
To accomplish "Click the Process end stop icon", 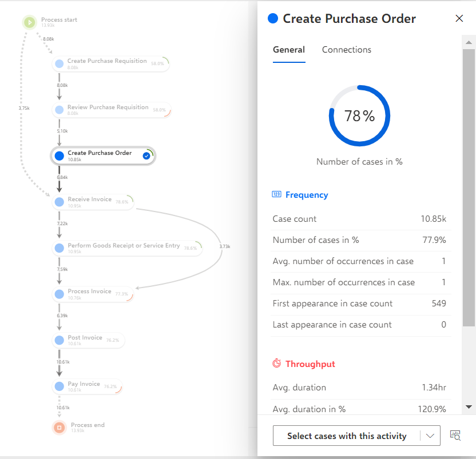I will click(x=59, y=428).
